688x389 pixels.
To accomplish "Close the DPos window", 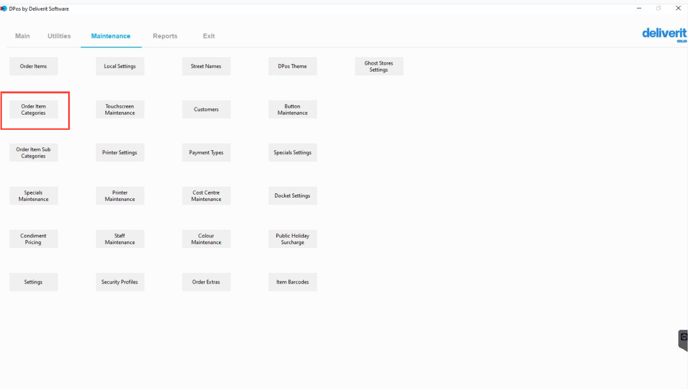I will point(678,8).
